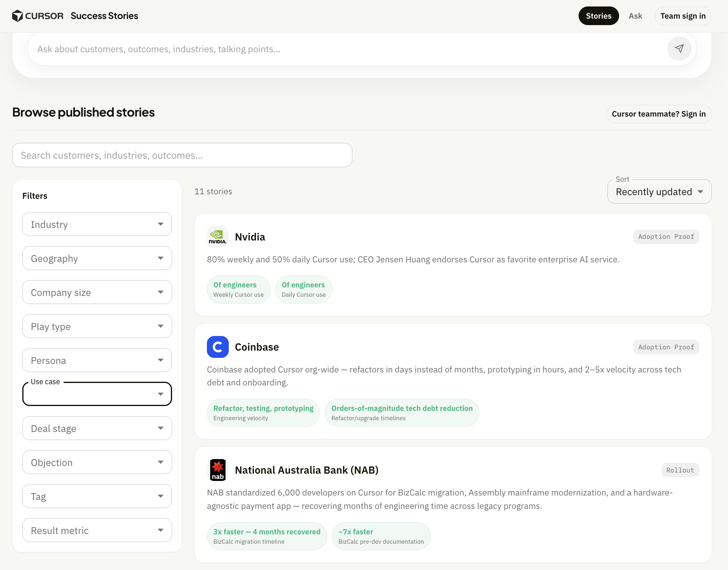Image resolution: width=728 pixels, height=570 pixels.
Task: Expand the Geography filter dropdown
Action: [97, 258]
